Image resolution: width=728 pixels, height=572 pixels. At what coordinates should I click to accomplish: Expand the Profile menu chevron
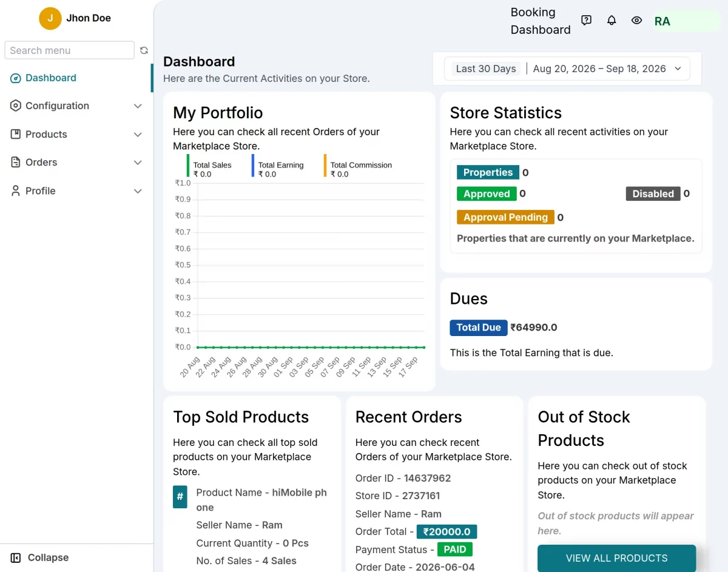[138, 191]
